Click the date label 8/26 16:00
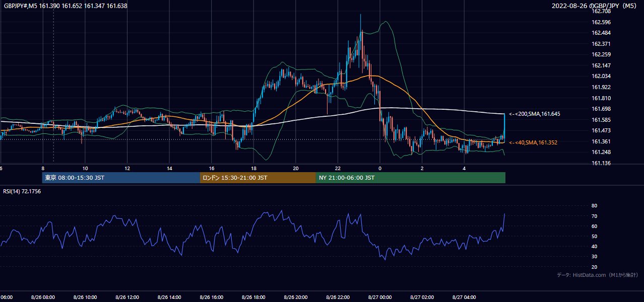The image size is (644, 302). click(212, 297)
